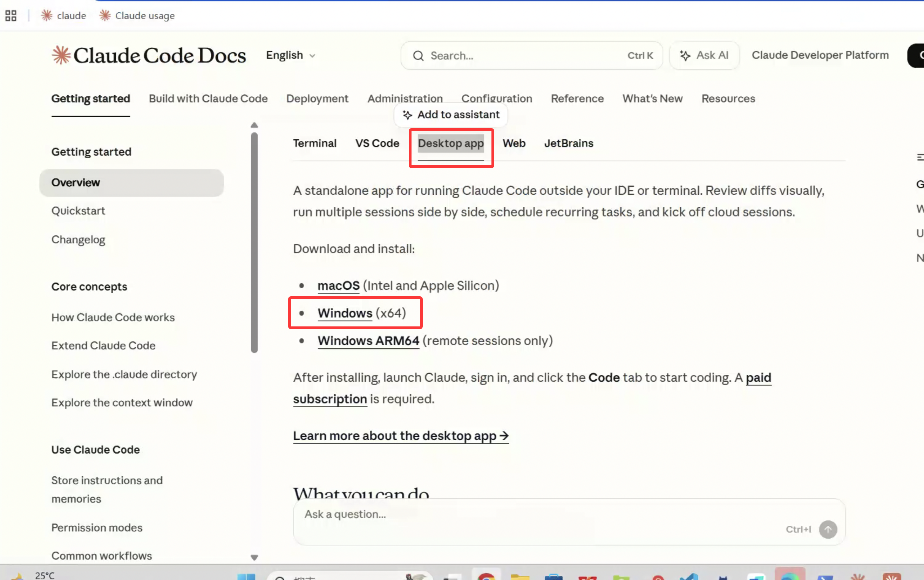Open the English language dropdown
The height and width of the screenshot is (580, 924).
(291, 56)
